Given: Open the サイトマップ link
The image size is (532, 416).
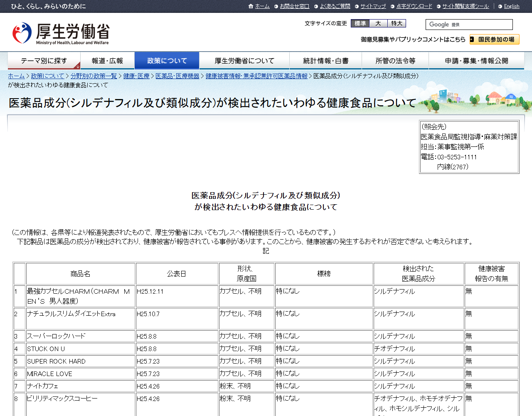Looking at the screenshot, I should tap(373, 6).
